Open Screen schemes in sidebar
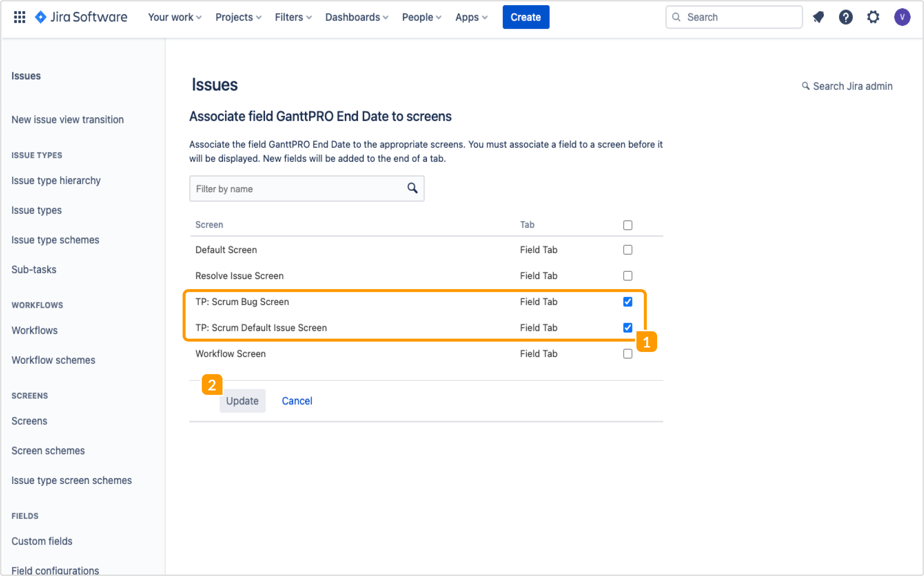The height and width of the screenshot is (576, 924). tap(48, 451)
